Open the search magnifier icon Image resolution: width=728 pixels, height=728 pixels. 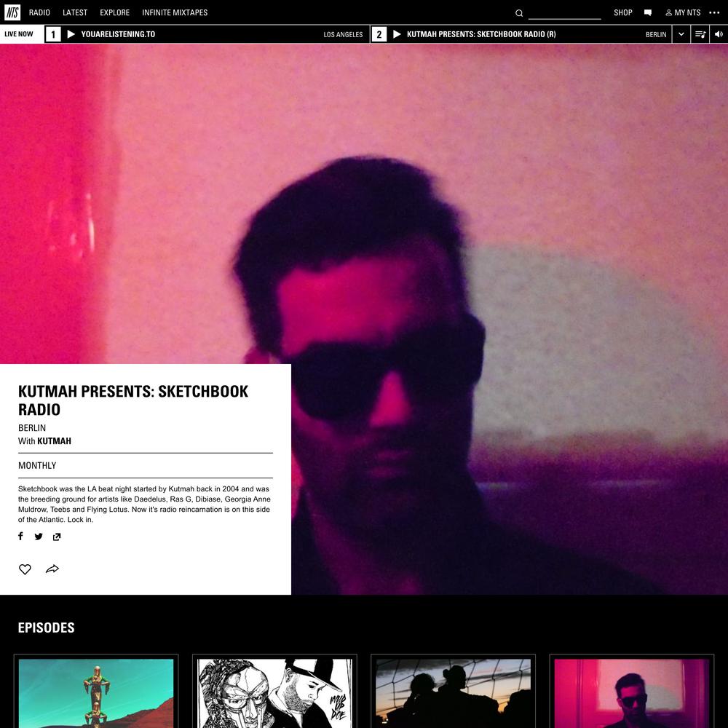(x=519, y=13)
